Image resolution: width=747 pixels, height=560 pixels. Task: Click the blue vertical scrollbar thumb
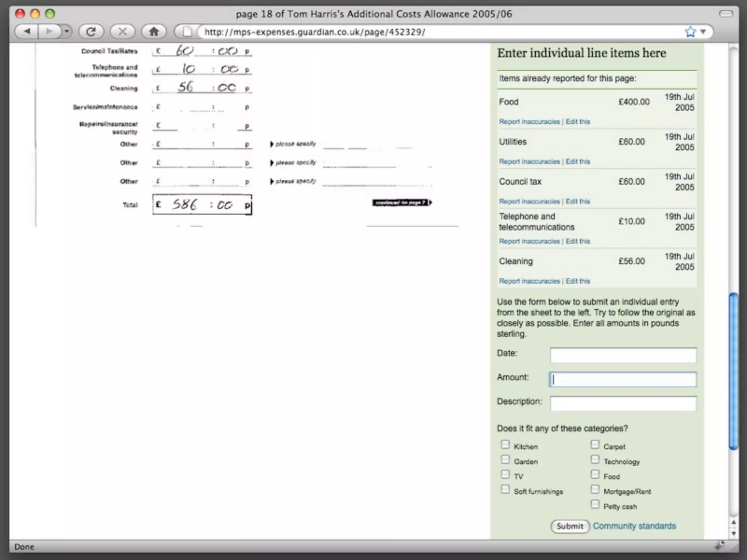(734, 371)
